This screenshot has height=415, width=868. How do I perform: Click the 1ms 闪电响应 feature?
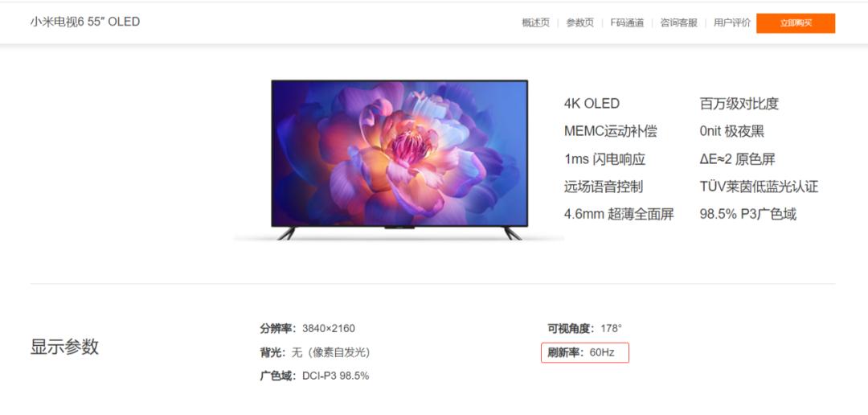pyautogui.click(x=605, y=159)
